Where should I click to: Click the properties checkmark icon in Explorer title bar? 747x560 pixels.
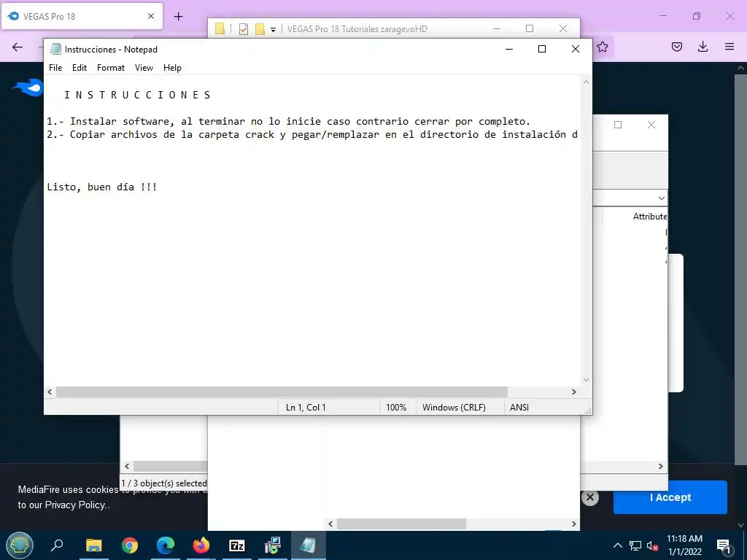pos(244,29)
